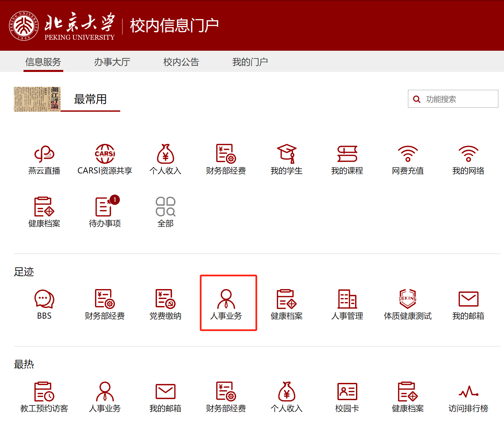Image resolution: width=504 pixels, height=426 pixels.
Task: Click the 我的学生 graduation cap icon
Action: [286, 154]
